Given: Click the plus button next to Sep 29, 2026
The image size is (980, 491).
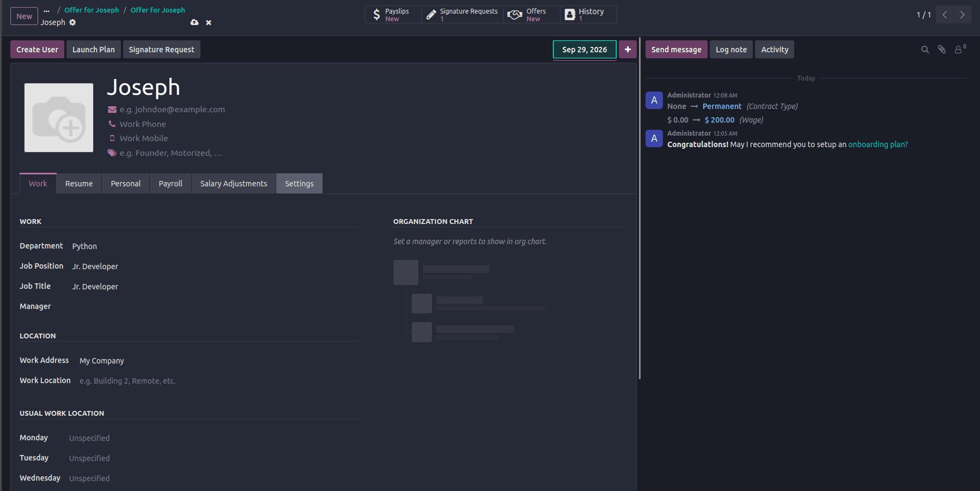Looking at the screenshot, I should 628,50.
